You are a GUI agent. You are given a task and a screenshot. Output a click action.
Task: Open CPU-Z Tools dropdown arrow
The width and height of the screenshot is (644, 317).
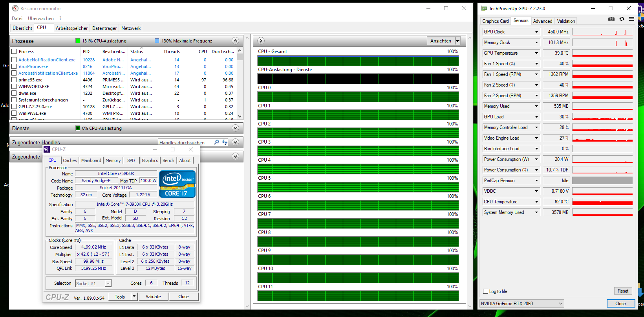pyautogui.click(x=134, y=297)
